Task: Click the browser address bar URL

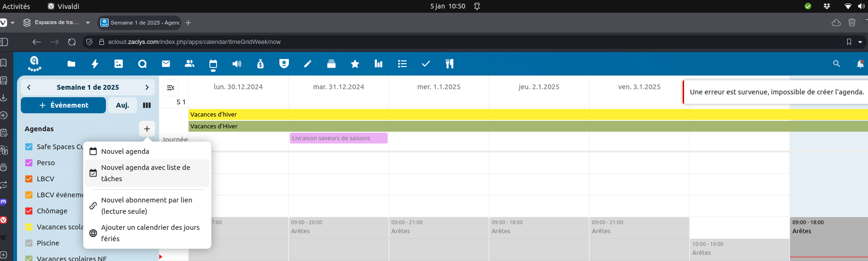Action: 194,42
